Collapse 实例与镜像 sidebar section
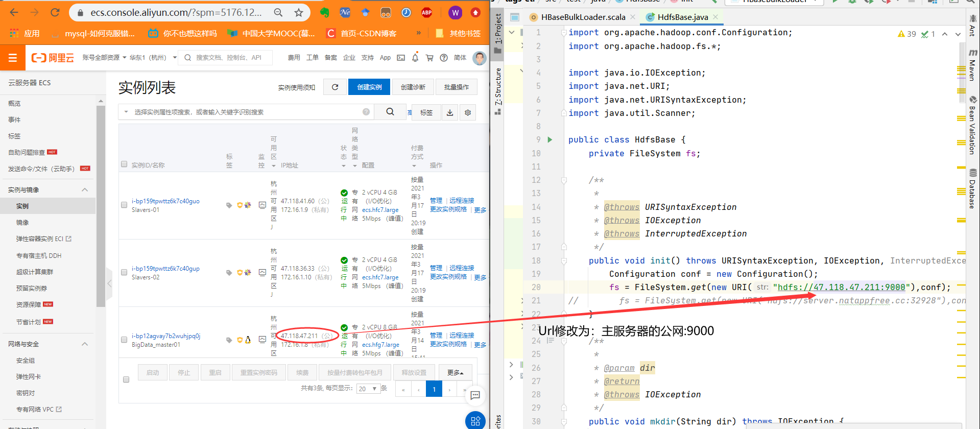 pyautogui.click(x=85, y=189)
